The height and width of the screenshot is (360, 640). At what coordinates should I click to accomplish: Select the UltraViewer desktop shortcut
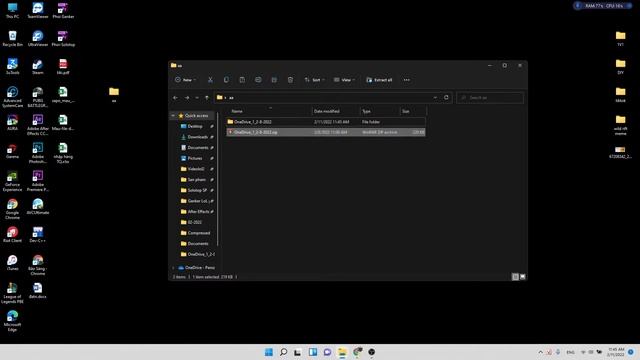tap(38, 38)
